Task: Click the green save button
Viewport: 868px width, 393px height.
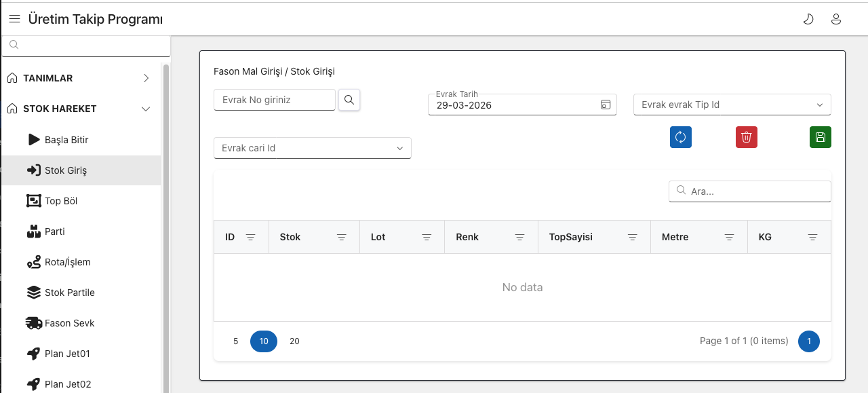Action: point(820,137)
